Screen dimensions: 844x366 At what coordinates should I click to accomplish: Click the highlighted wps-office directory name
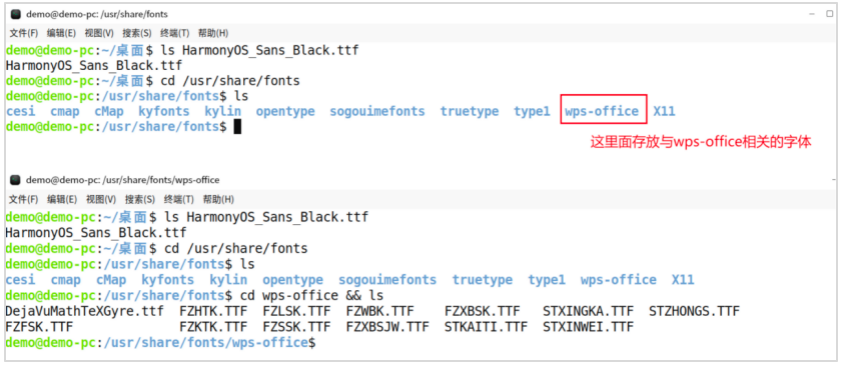602,111
